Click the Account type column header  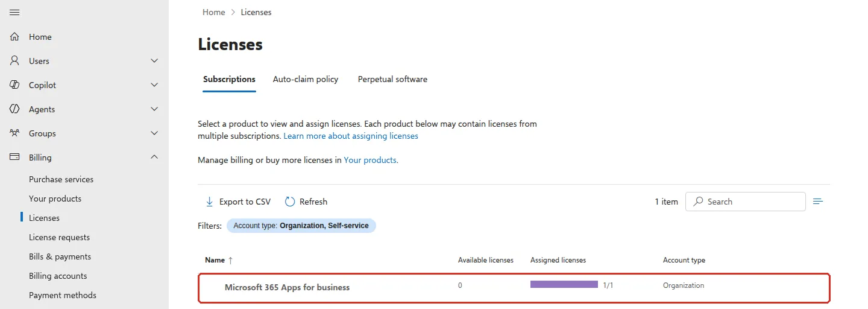coord(684,260)
